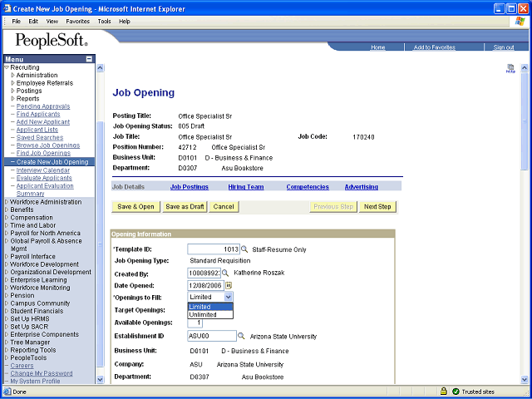The width and height of the screenshot is (532, 399).
Task: Expand the Benefits menu
Action: click(x=7, y=209)
